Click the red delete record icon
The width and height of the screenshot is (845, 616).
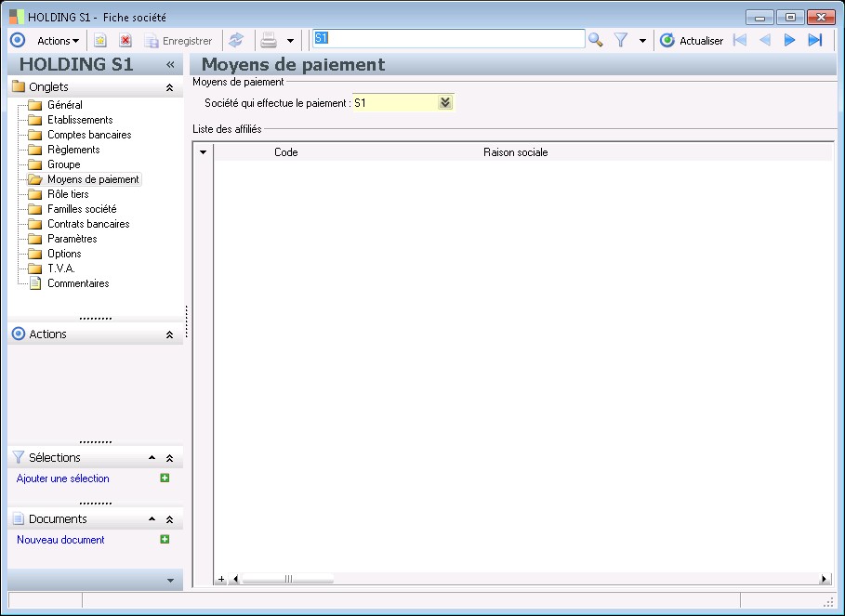125,40
